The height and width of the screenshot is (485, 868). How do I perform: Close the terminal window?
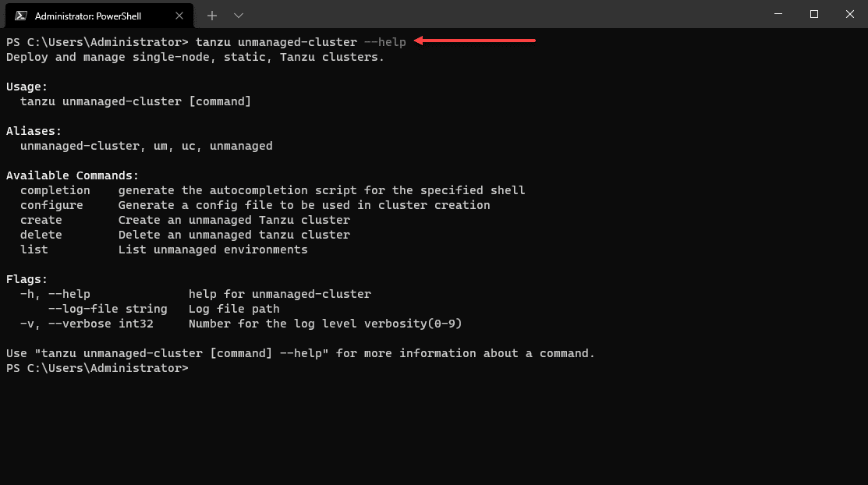[x=849, y=14]
